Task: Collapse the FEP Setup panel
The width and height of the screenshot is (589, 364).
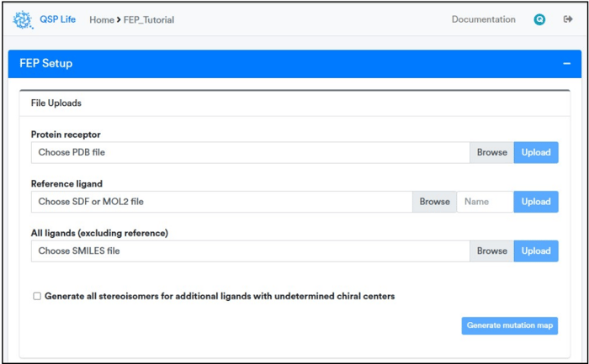Action: point(567,64)
